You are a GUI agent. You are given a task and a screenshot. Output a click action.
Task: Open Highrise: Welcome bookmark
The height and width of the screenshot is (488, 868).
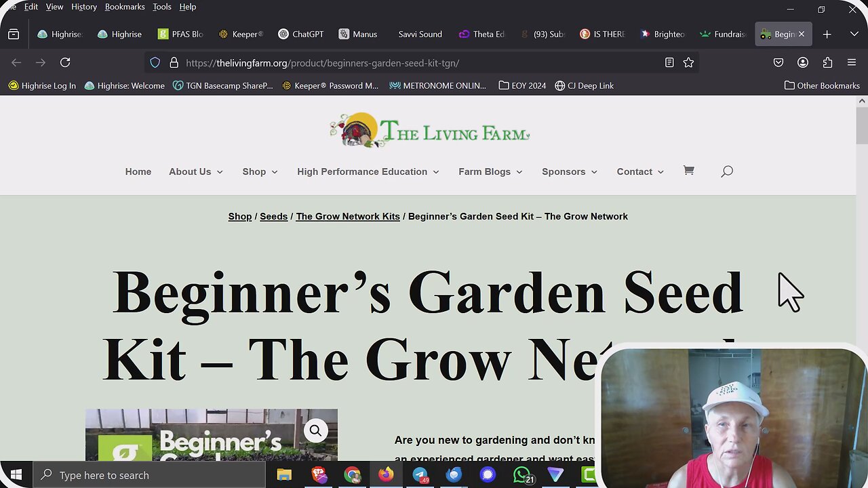[x=125, y=85]
